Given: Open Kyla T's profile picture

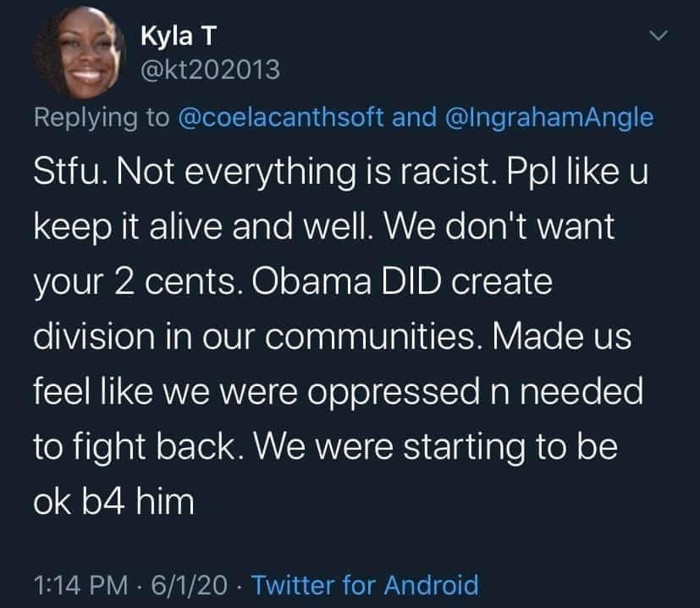Looking at the screenshot, I should [80, 53].
